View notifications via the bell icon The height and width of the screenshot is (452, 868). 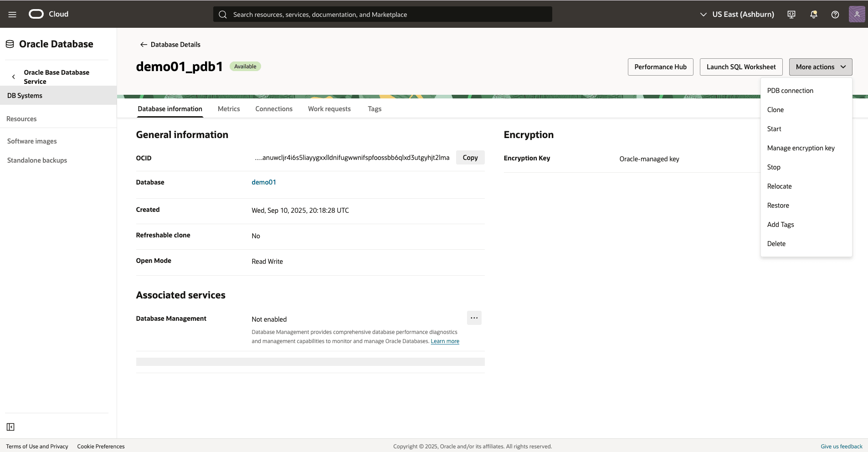coord(813,14)
